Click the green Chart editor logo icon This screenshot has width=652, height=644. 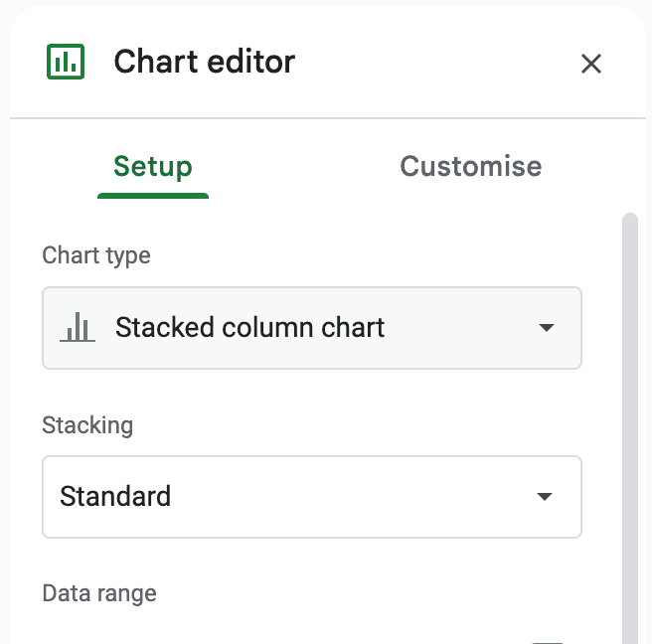tap(67, 62)
